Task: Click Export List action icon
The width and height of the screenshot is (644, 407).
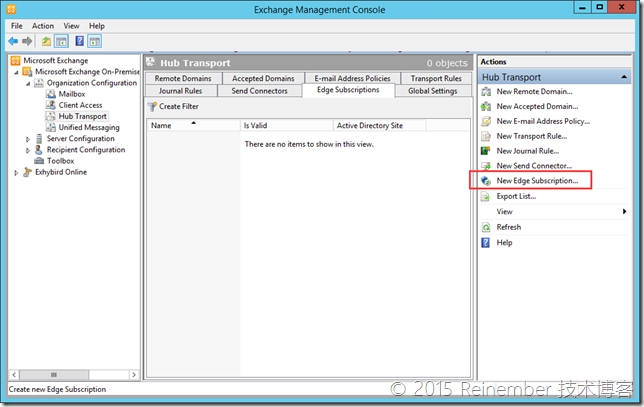Action: (486, 196)
